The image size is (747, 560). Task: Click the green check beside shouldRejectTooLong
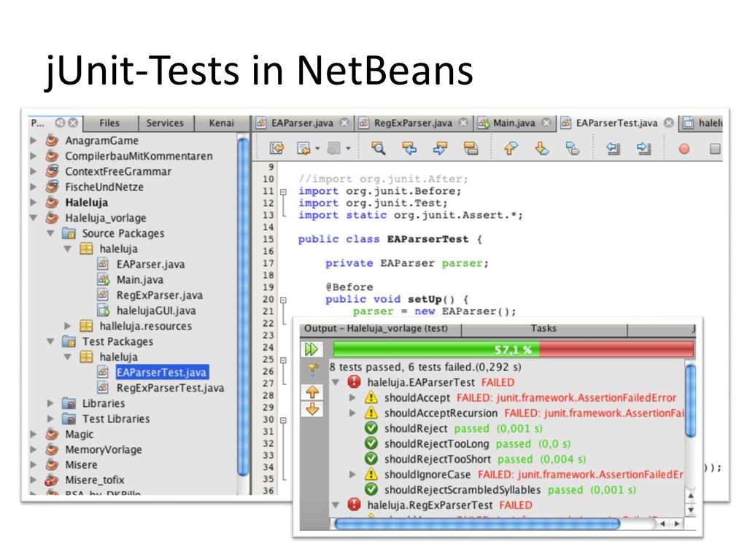tap(371, 443)
